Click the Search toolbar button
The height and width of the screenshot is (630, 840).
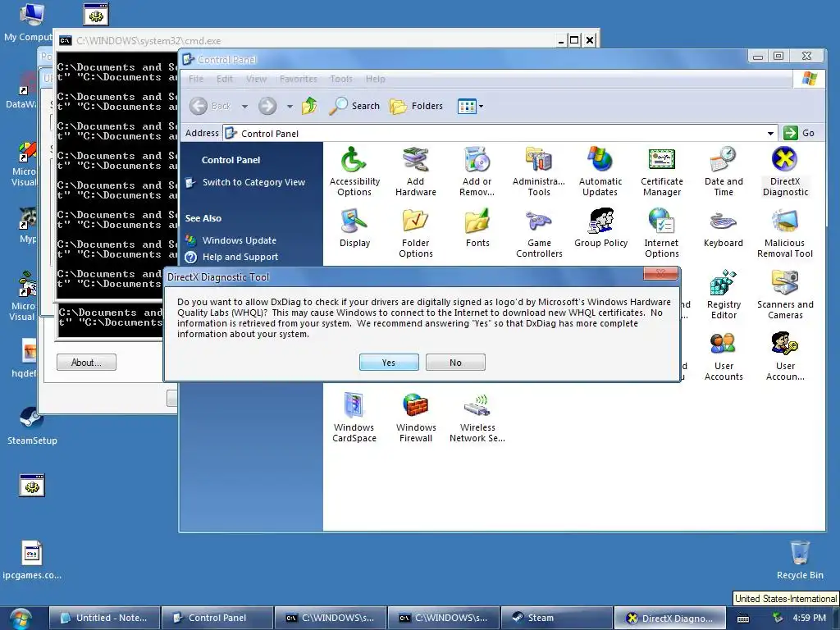(354, 106)
